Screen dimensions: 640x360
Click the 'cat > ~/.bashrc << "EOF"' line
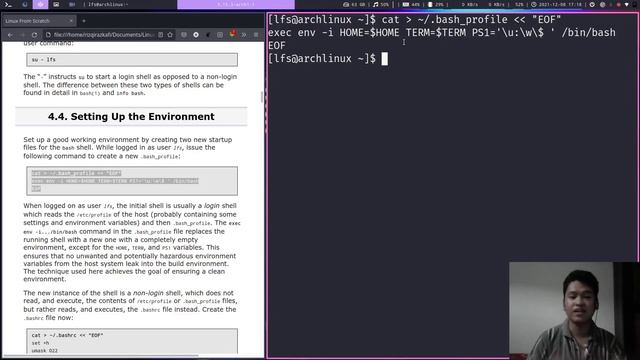(x=67, y=335)
